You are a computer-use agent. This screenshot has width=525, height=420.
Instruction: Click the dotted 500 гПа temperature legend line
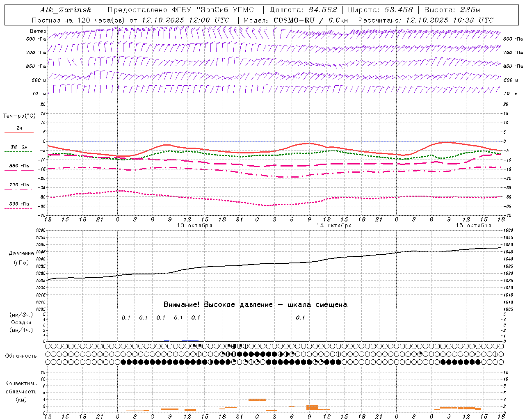(18, 208)
